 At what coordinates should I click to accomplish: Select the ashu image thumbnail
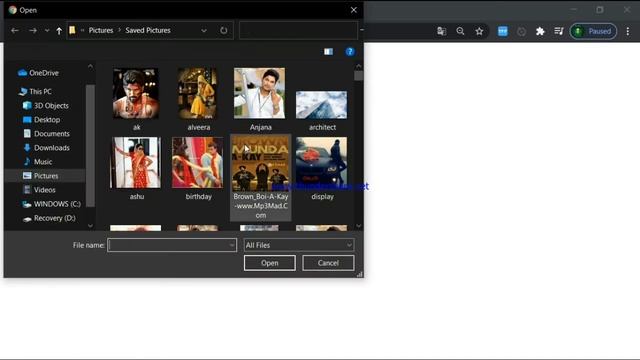pos(136,163)
